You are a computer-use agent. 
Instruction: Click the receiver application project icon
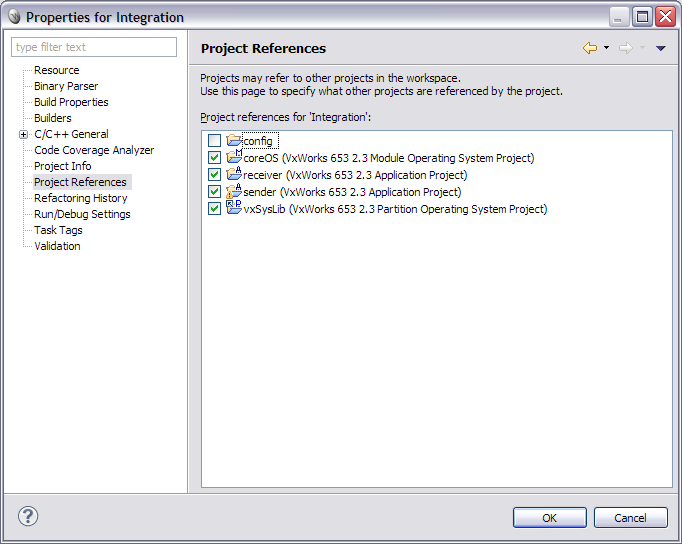234,174
